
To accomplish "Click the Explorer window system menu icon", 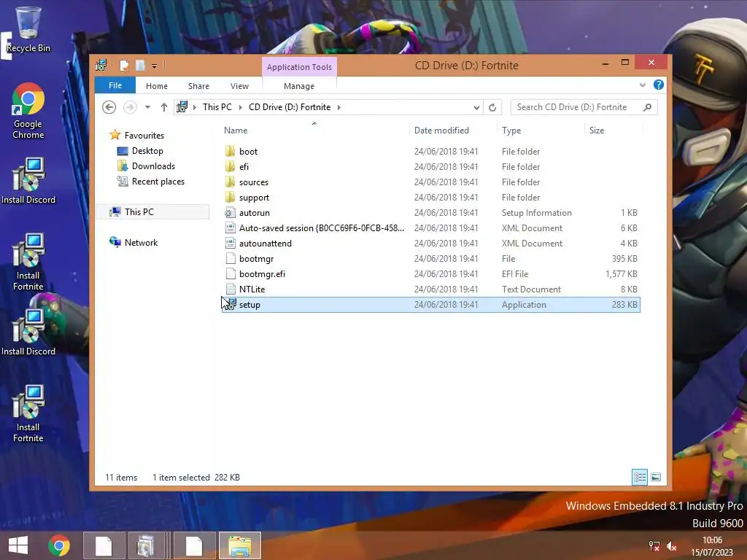I will [101, 65].
